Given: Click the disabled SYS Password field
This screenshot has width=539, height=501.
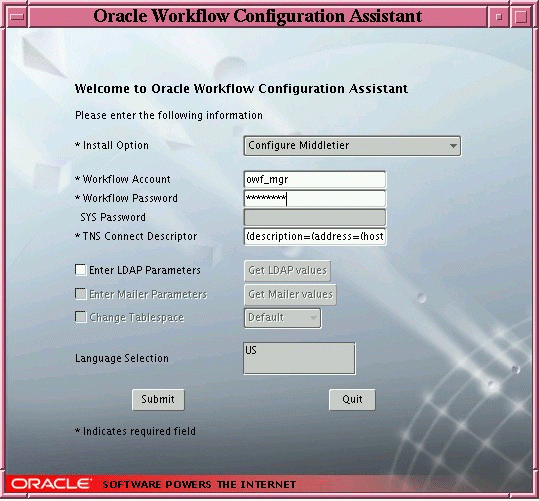Looking at the screenshot, I should click(315, 217).
